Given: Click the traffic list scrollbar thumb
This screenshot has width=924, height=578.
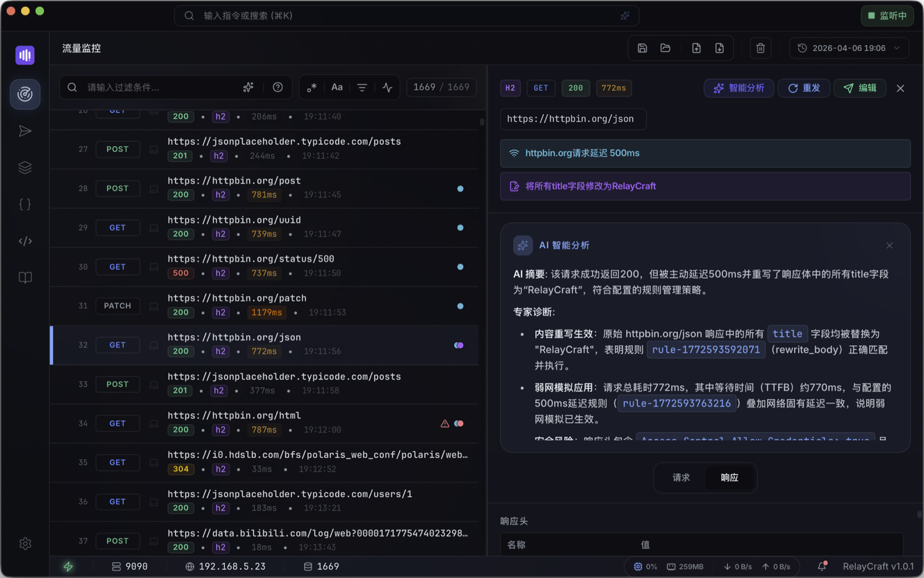Looking at the screenshot, I should click(482, 122).
